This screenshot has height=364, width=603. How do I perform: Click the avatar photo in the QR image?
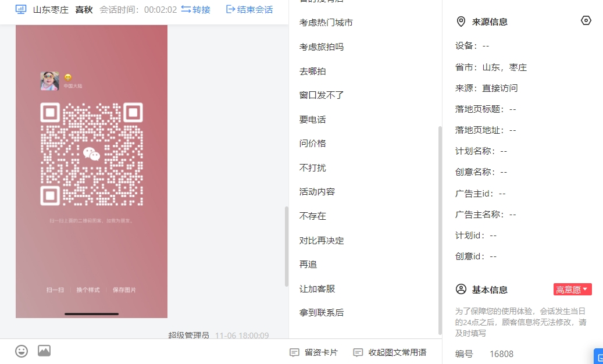point(49,81)
